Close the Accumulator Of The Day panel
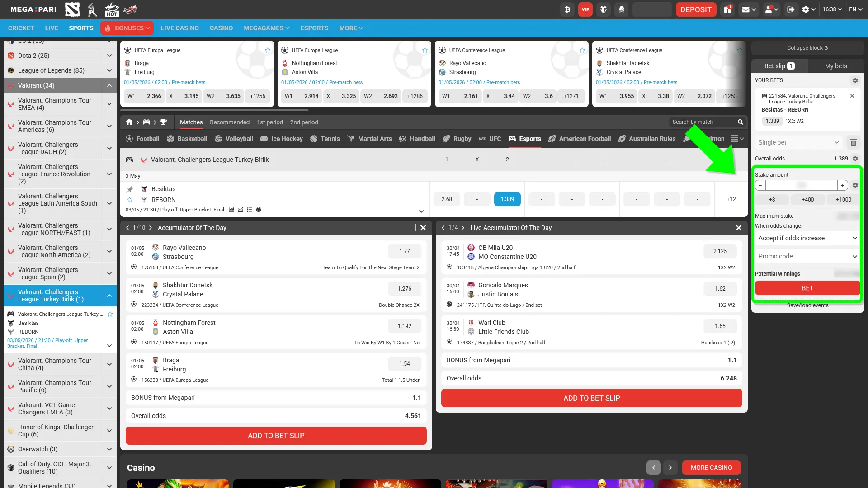This screenshot has height=488, width=868. [423, 228]
